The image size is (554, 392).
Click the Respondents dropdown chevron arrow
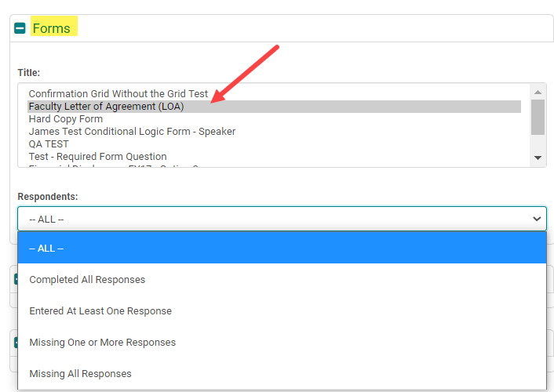(537, 219)
